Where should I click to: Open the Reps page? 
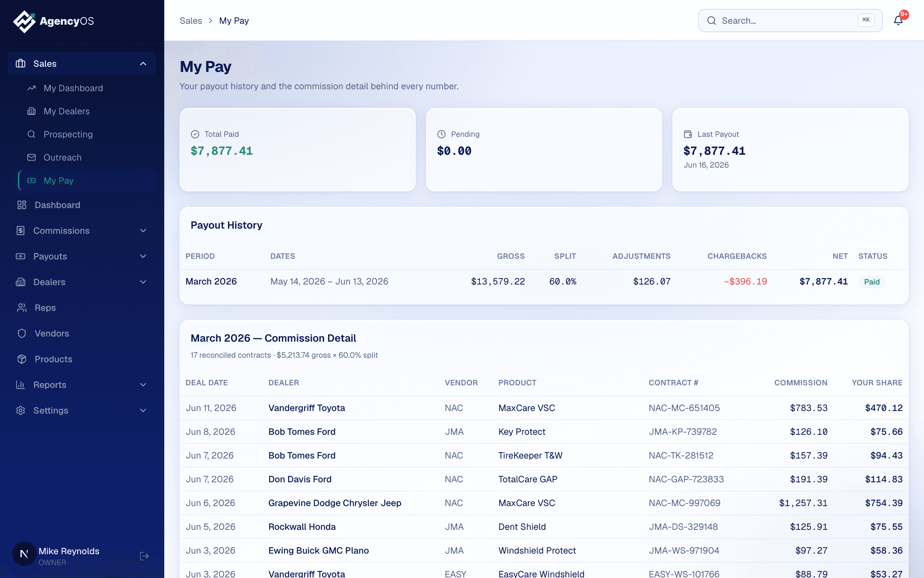[82, 308]
